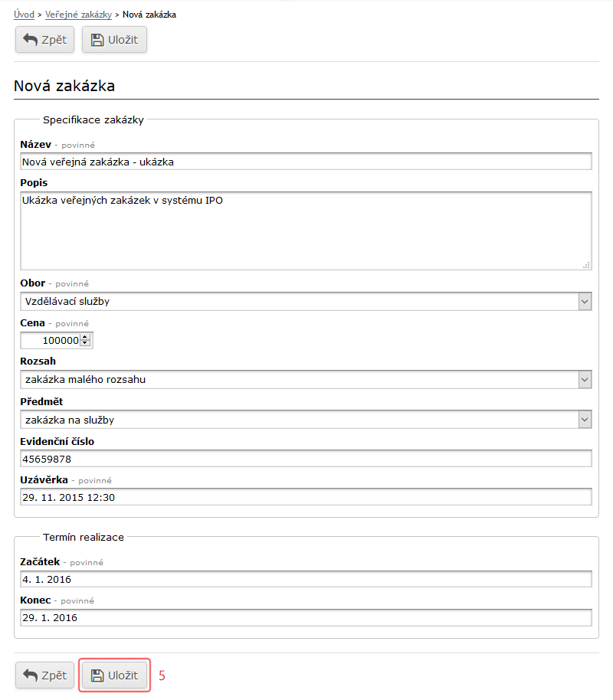Viewport: 613px width, 700px height.
Task: Decrease Cena value with down stepper arrow
Action: tap(85, 344)
